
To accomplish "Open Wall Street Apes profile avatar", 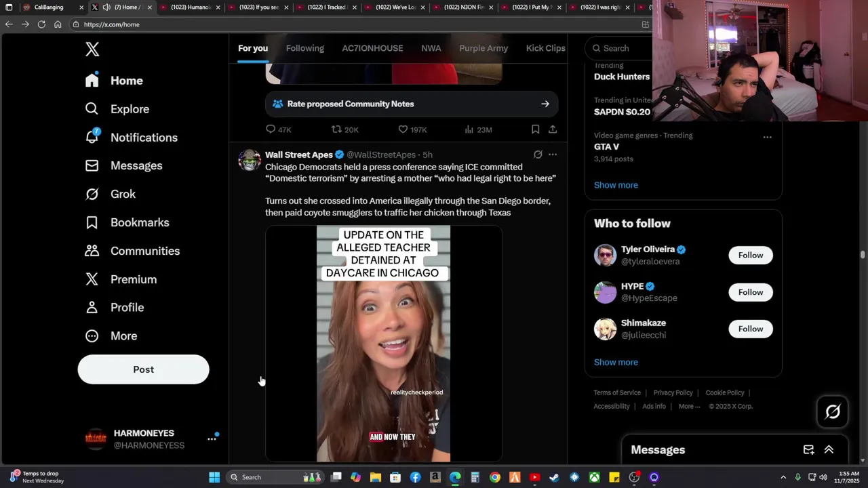I will (x=250, y=160).
